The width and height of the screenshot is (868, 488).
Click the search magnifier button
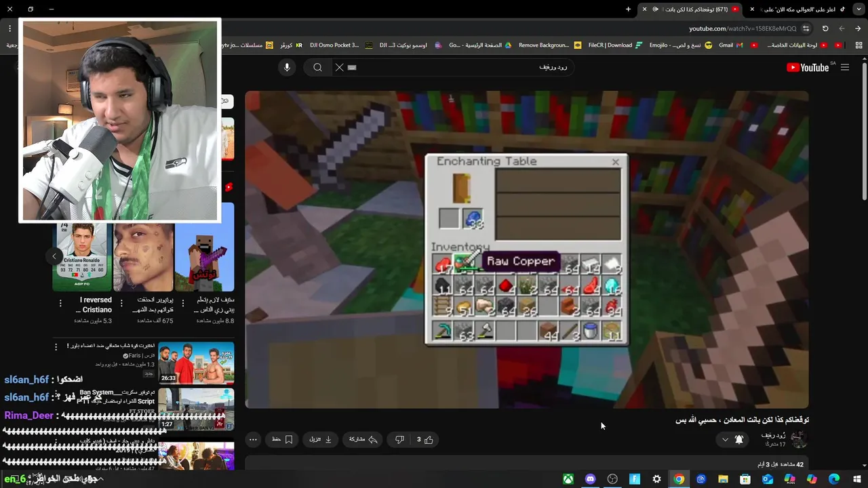pyautogui.click(x=317, y=67)
